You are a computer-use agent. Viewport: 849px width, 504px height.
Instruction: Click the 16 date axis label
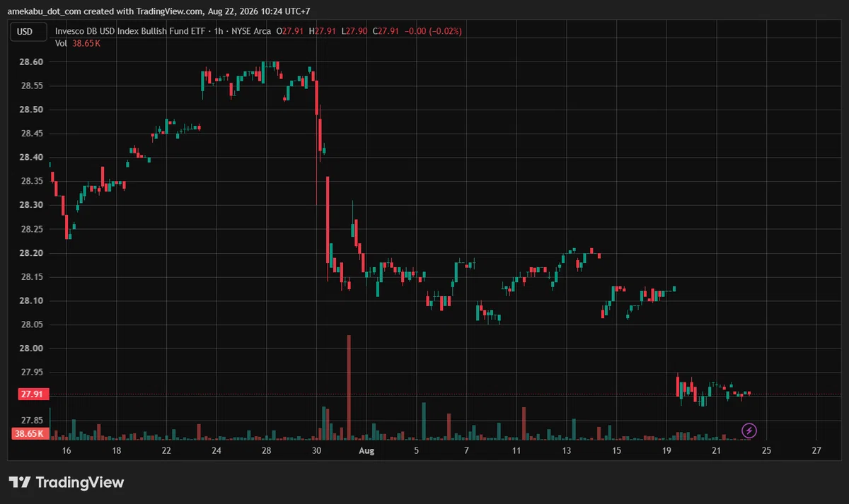click(x=67, y=450)
